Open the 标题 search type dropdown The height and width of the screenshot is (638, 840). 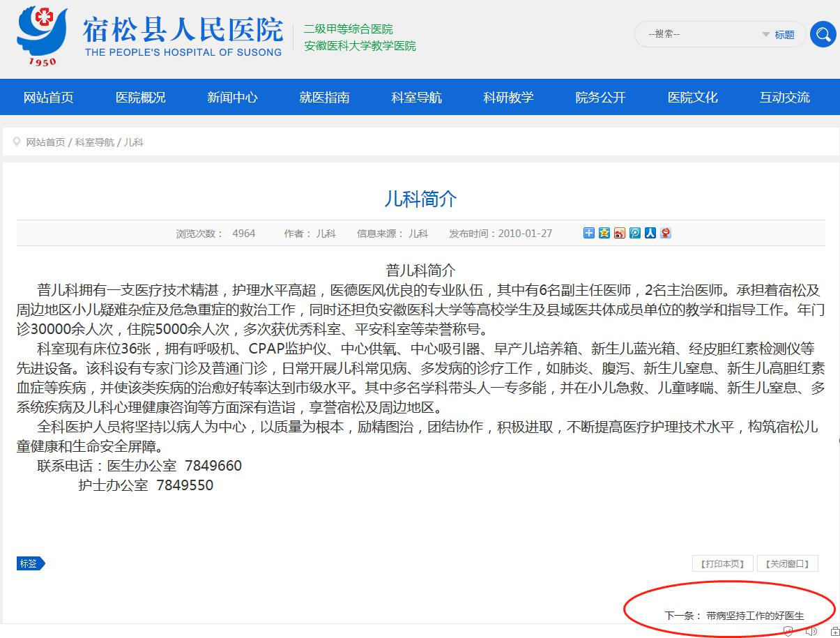(x=779, y=35)
